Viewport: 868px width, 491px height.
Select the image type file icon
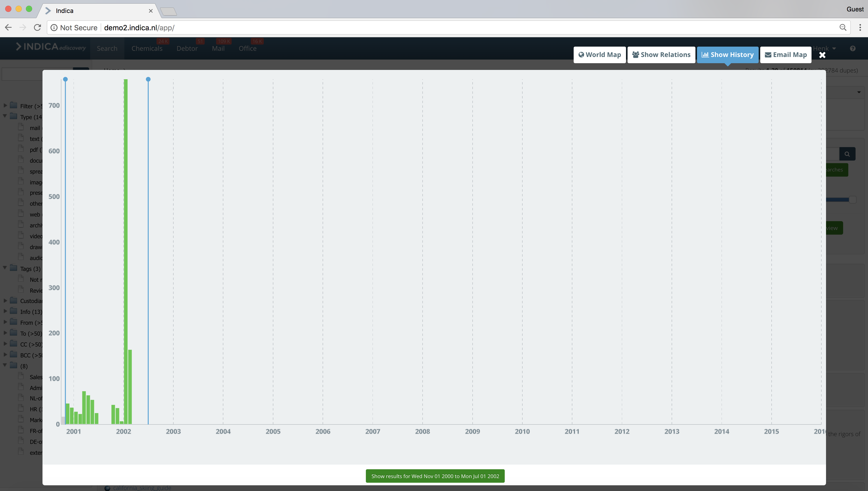coord(21,182)
